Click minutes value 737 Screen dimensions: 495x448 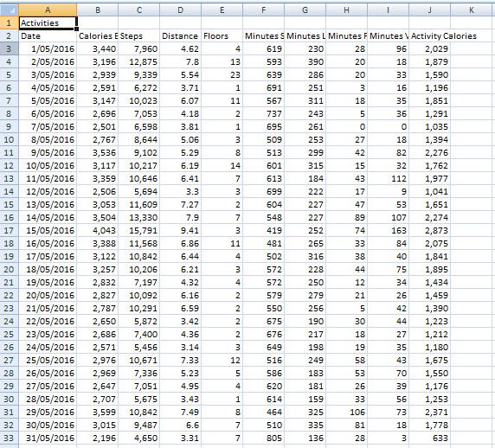(264, 113)
